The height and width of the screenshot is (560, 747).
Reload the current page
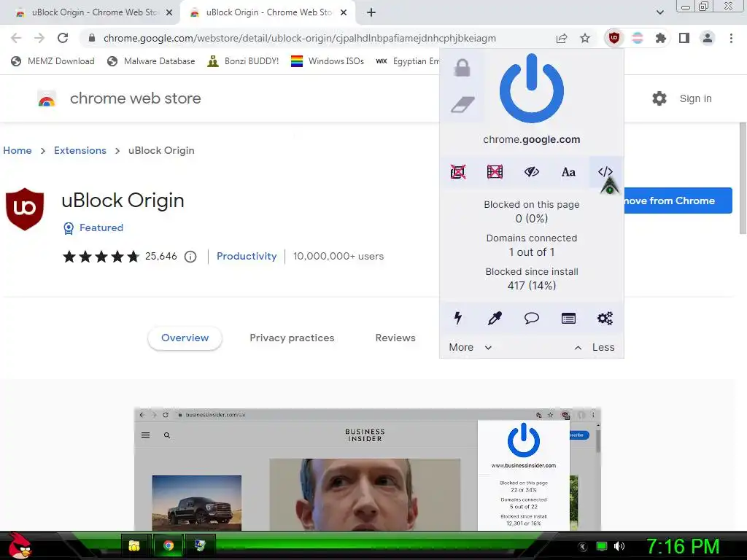[x=63, y=38]
